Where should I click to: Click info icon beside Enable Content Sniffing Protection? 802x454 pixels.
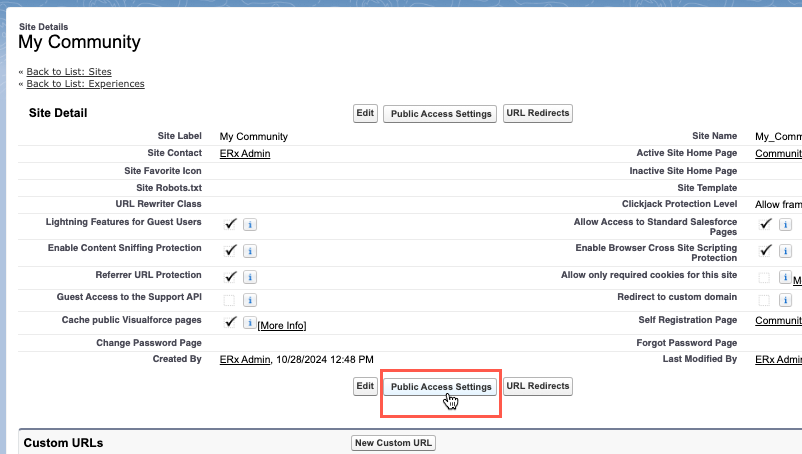(250, 251)
